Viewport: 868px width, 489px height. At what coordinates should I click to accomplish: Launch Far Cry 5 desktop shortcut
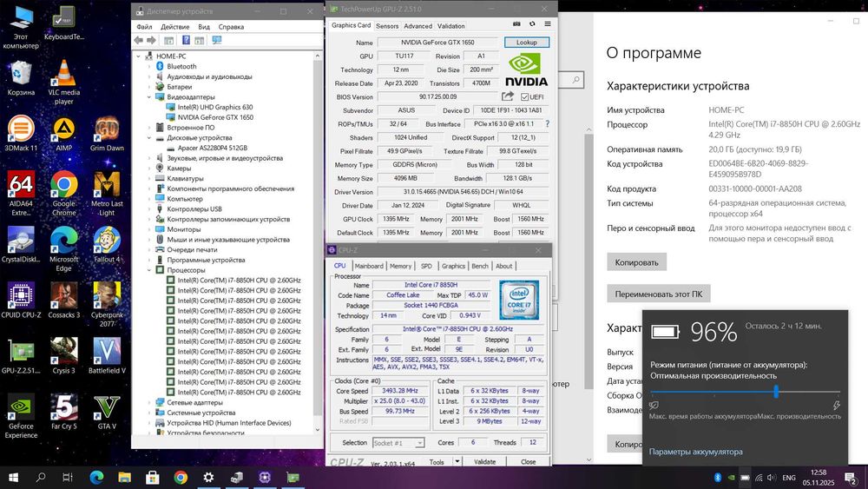tap(63, 412)
